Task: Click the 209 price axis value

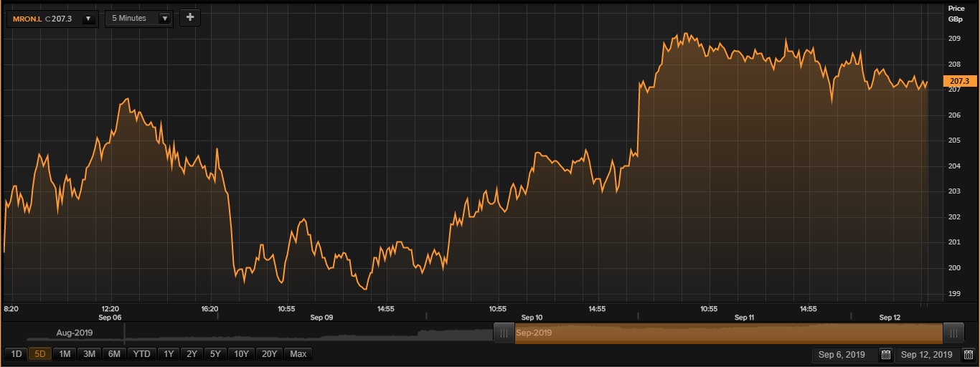Action: [x=955, y=38]
